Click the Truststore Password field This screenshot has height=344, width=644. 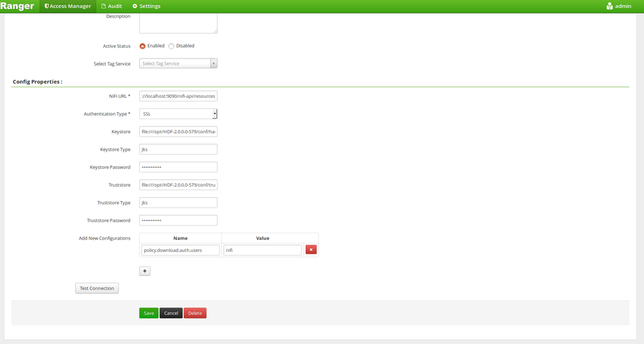click(179, 220)
